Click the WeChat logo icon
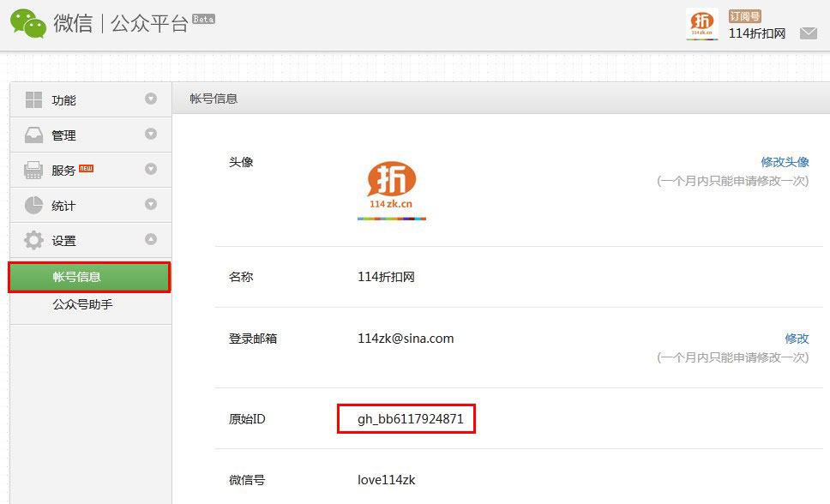This screenshot has width=830, height=504. click(x=28, y=23)
